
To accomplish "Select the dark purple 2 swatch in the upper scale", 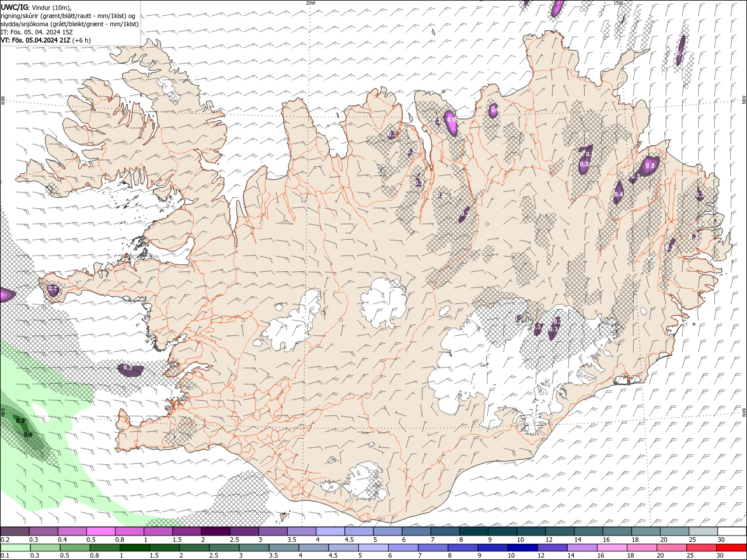I will pyautogui.click(x=215, y=531).
